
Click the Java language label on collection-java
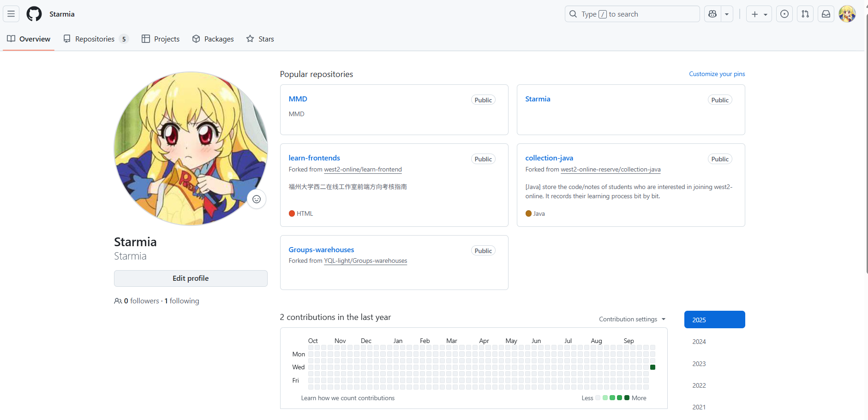[x=539, y=214]
